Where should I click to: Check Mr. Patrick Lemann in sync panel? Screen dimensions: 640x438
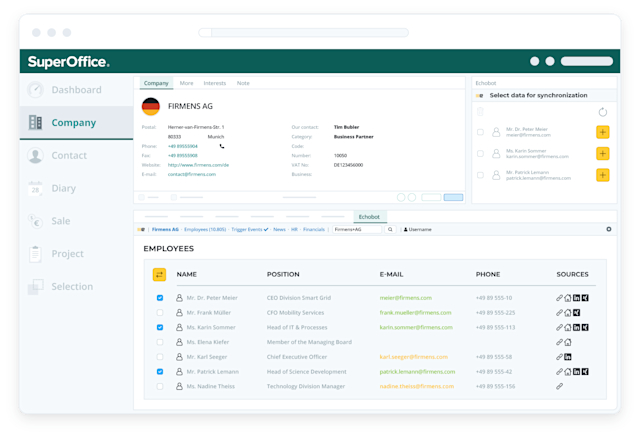coord(480,175)
